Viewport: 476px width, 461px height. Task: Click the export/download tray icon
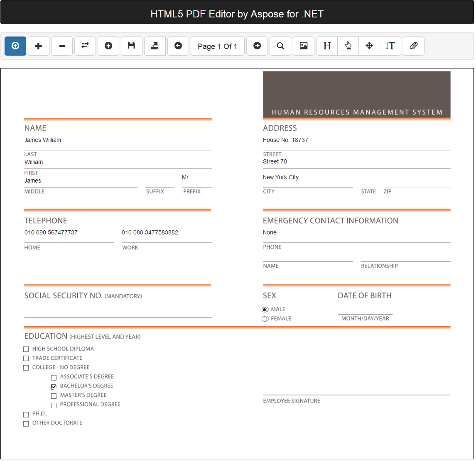pos(155,46)
